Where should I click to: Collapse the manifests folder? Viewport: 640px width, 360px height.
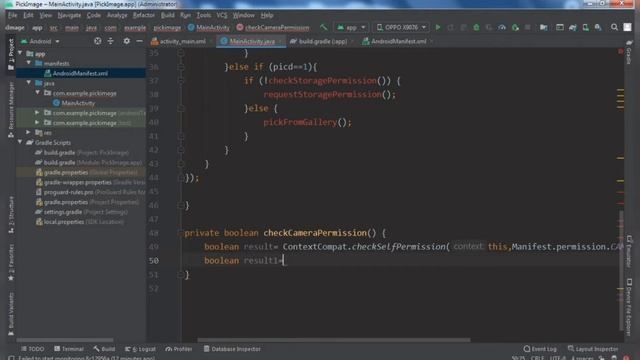[x=29, y=63]
